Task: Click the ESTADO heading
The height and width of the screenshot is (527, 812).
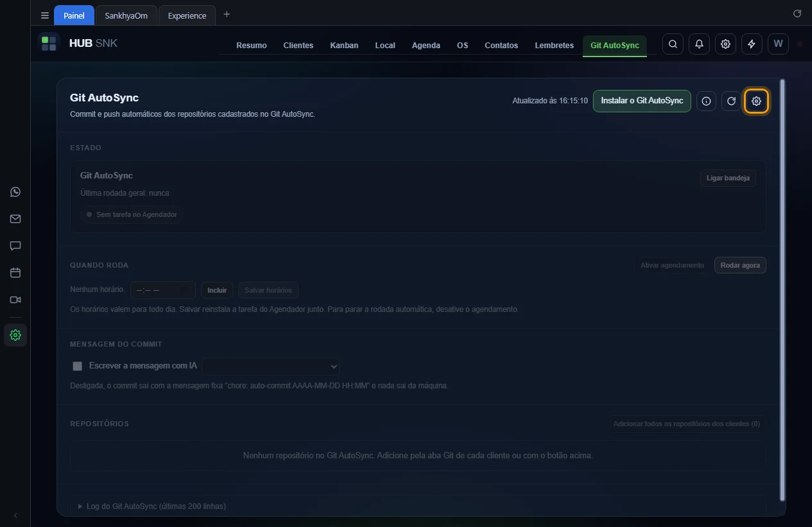Action: click(85, 148)
